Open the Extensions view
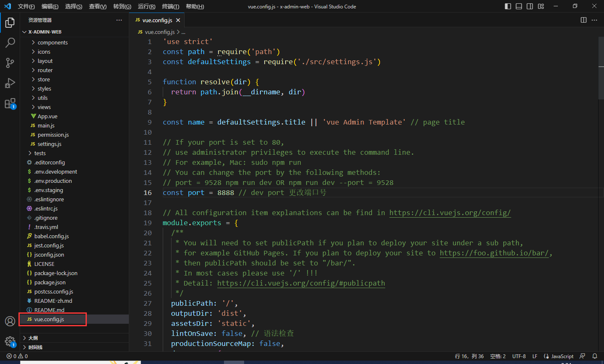The width and height of the screenshot is (604, 364). coord(10,103)
